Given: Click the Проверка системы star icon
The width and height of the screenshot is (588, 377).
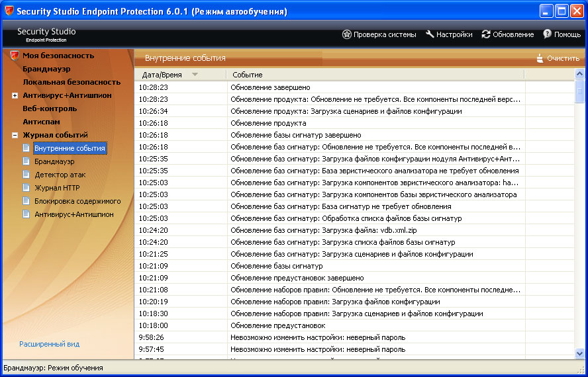Looking at the screenshot, I should 346,34.
